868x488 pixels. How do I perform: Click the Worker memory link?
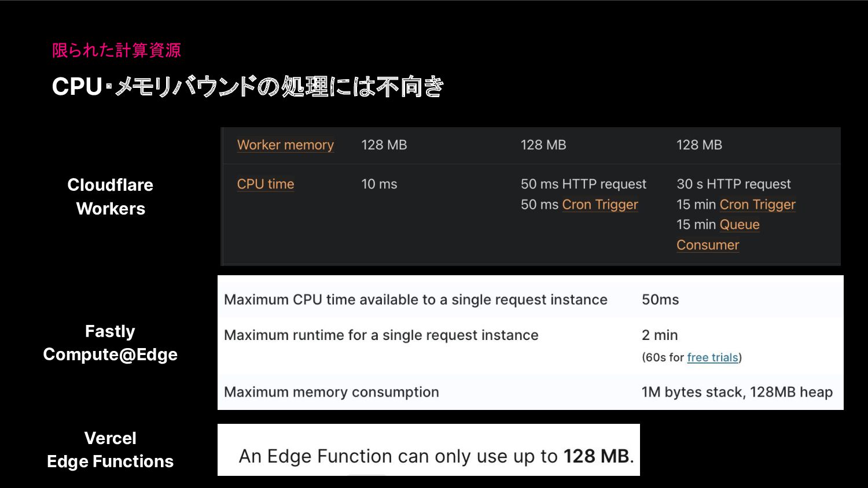pos(285,145)
